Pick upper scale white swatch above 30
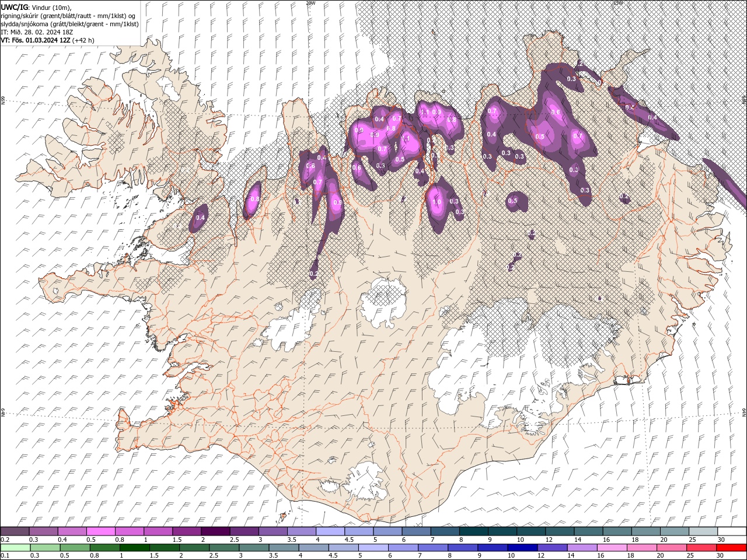747x560 pixels. [732, 531]
